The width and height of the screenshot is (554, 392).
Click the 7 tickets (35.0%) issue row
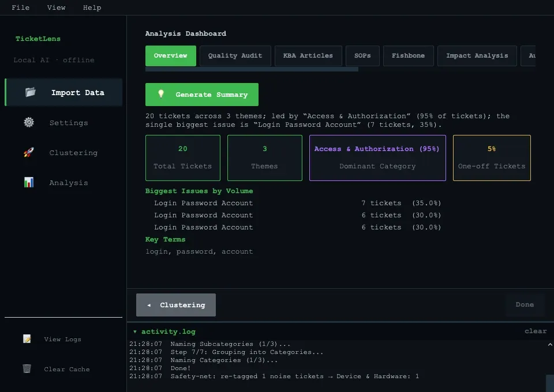coord(298,203)
